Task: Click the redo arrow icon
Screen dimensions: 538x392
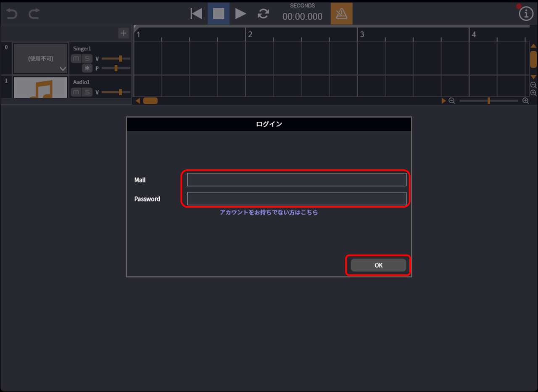Action: [34, 14]
